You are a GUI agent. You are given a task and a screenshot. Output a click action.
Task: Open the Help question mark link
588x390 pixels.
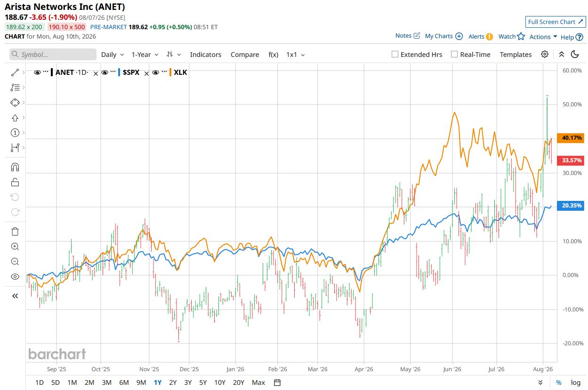(x=572, y=37)
